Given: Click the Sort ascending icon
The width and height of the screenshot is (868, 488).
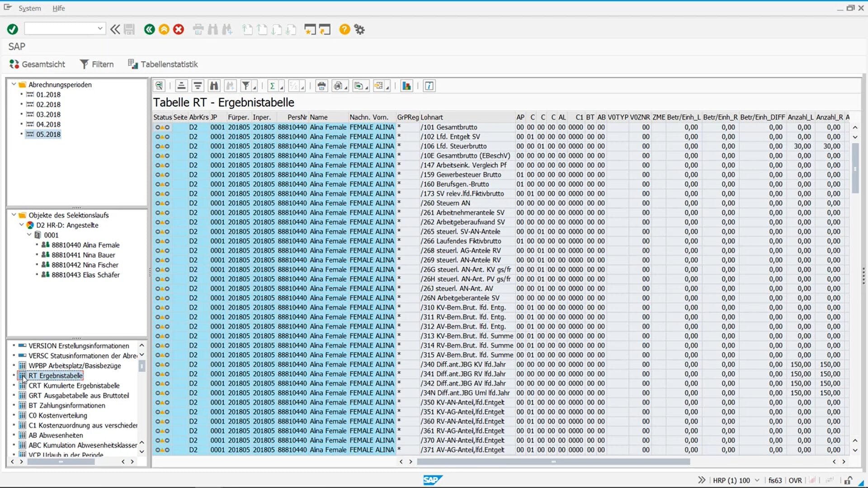Looking at the screenshot, I should coord(181,86).
